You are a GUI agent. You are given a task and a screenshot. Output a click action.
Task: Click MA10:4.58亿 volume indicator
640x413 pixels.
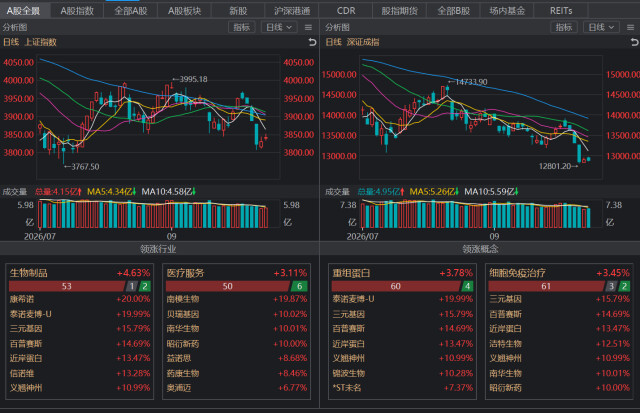169,191
